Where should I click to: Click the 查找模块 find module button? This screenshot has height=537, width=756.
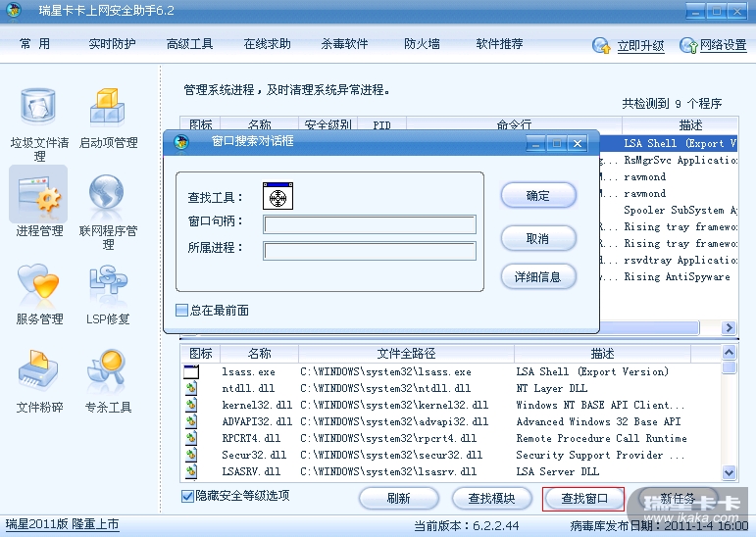pos(492,499)
